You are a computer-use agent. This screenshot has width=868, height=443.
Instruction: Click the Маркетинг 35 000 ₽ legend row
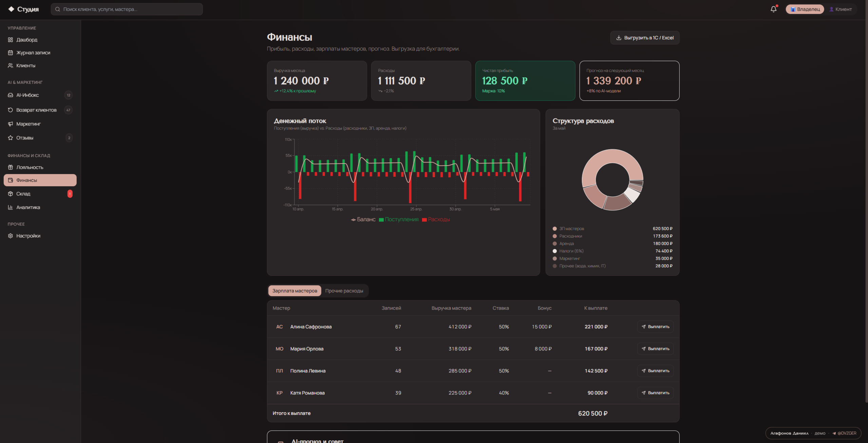coord(612,258)
